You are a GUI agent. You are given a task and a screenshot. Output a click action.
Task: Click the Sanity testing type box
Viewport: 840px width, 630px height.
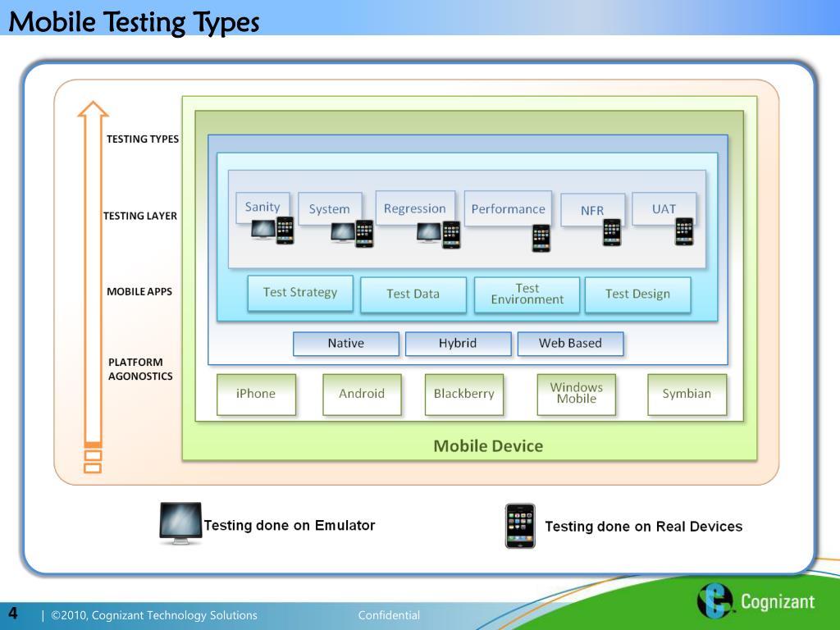tap(262, 208)
